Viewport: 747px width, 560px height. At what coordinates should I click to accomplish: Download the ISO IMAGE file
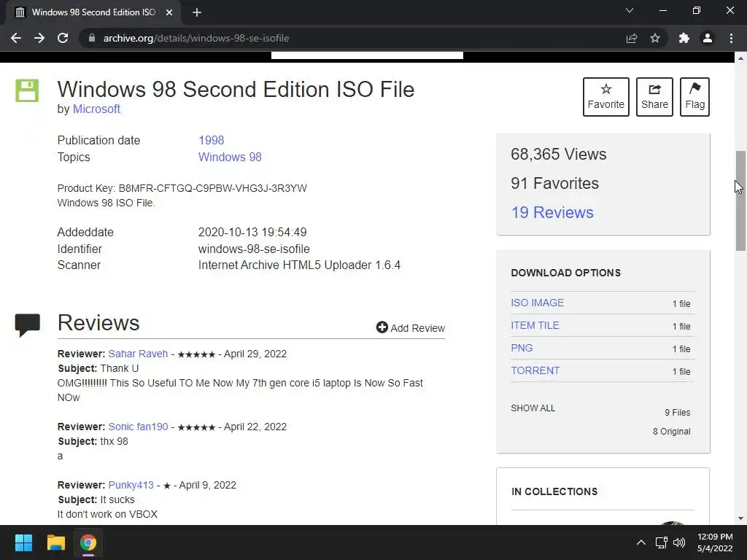[538, 303]
